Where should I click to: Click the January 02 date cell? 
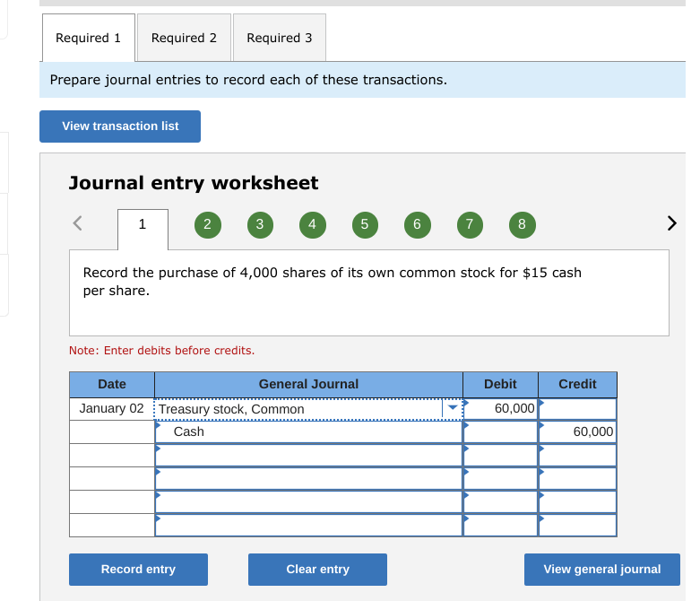[112, 408]
